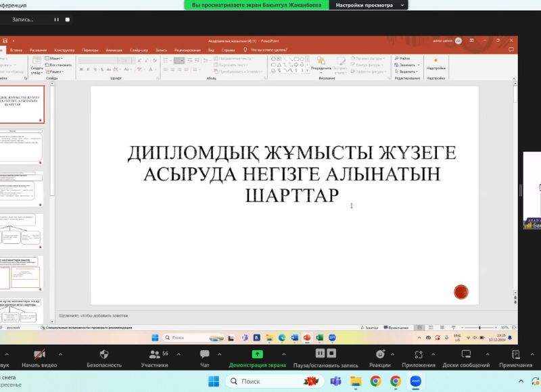Image resolution: width=541 pixels, height=392 pixels.
Task: Click the green Share Screen (Демонстрация экрана) icon
Action: 257,354
